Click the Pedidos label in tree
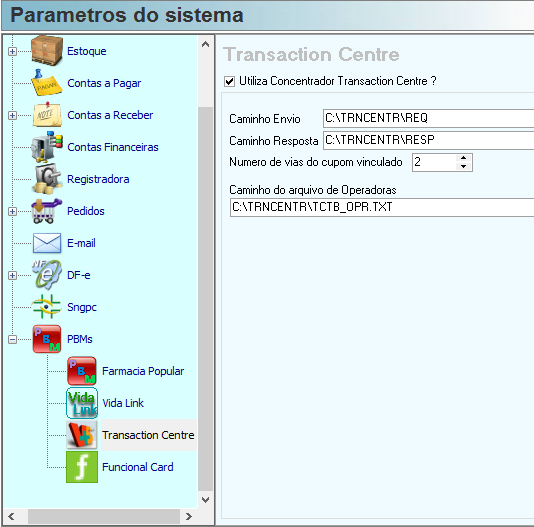 click(x=85, y=211)
